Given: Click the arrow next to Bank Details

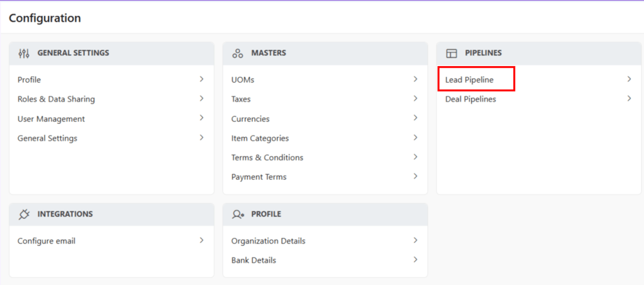Looking at the screenshot, I should pyautogui.click(x=415, y=260).
